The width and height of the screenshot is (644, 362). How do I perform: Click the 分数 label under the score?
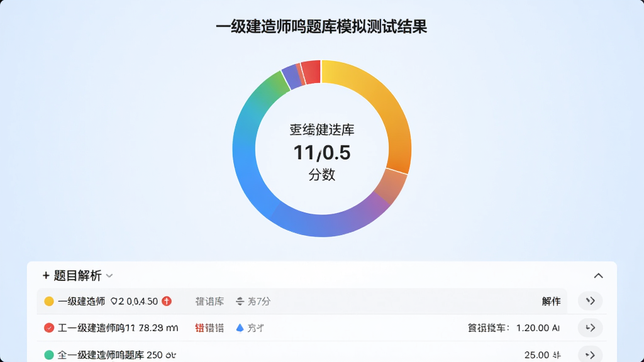(x=322, y=175)
